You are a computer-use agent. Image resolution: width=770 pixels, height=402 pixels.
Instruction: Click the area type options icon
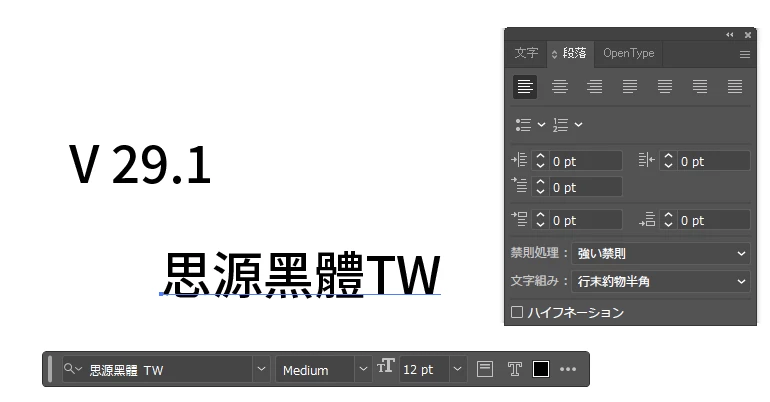[x=485, y=369]
